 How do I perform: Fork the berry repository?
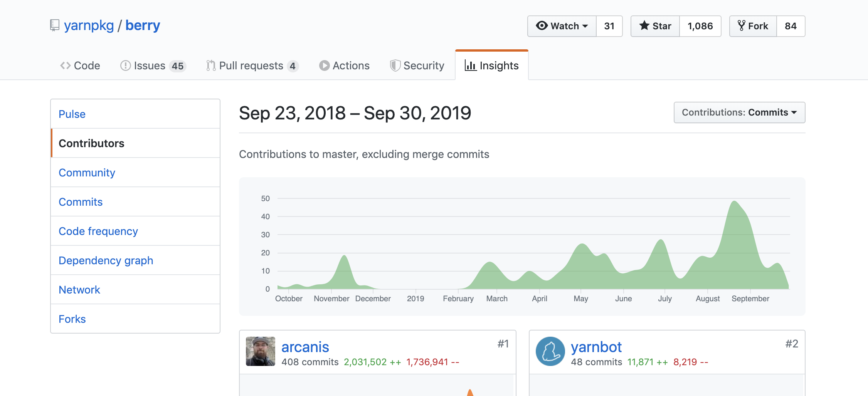click(x=753, y=26)
